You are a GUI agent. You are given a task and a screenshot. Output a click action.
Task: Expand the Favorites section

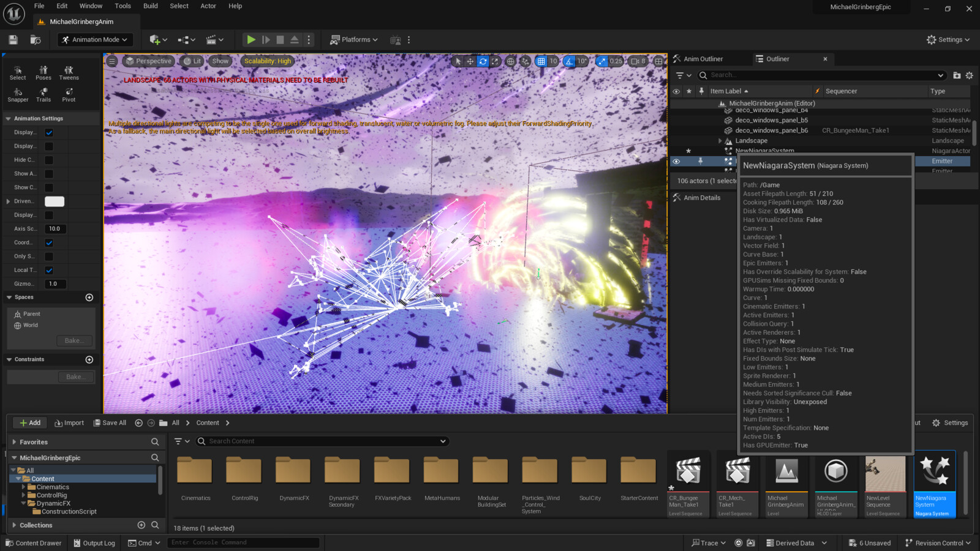coord(14,442)
